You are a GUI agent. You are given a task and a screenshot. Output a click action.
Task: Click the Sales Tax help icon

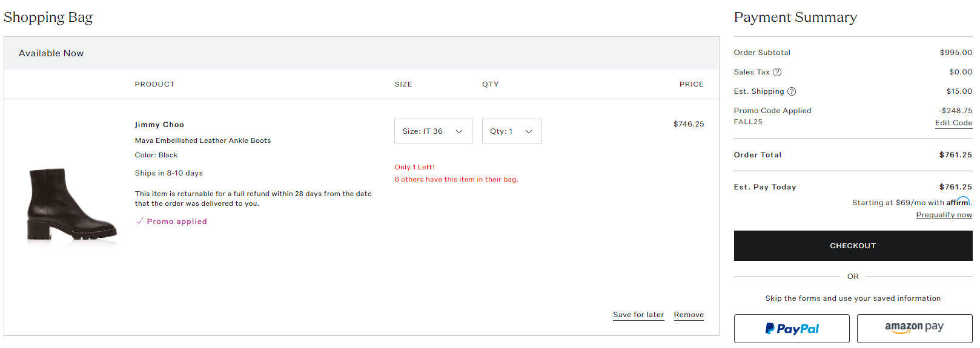777,72
